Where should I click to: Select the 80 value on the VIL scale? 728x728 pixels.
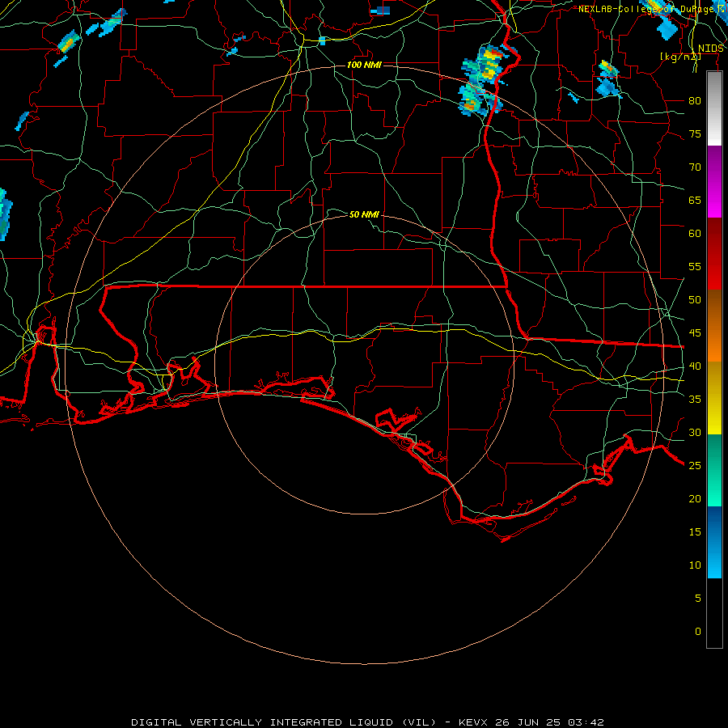click(695, 101)
